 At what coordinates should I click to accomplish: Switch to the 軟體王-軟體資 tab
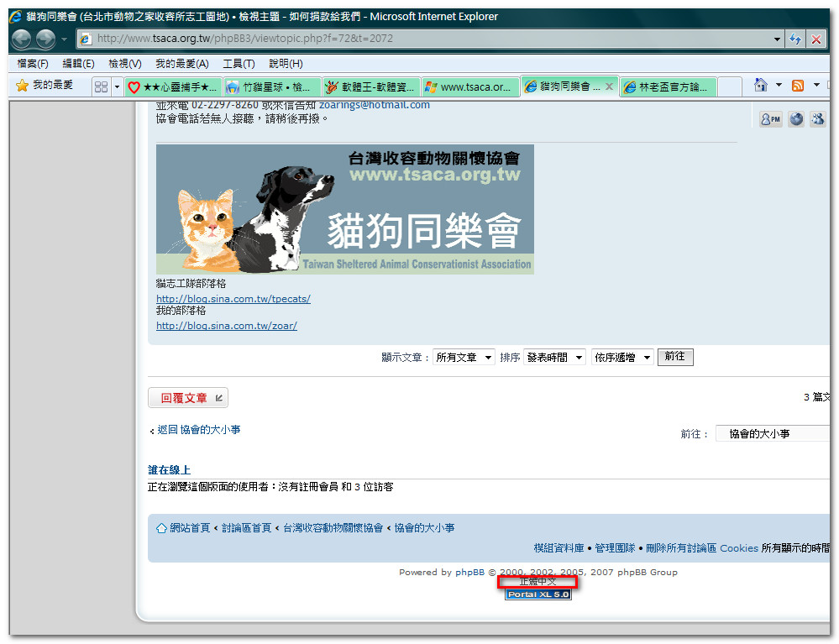371,87
